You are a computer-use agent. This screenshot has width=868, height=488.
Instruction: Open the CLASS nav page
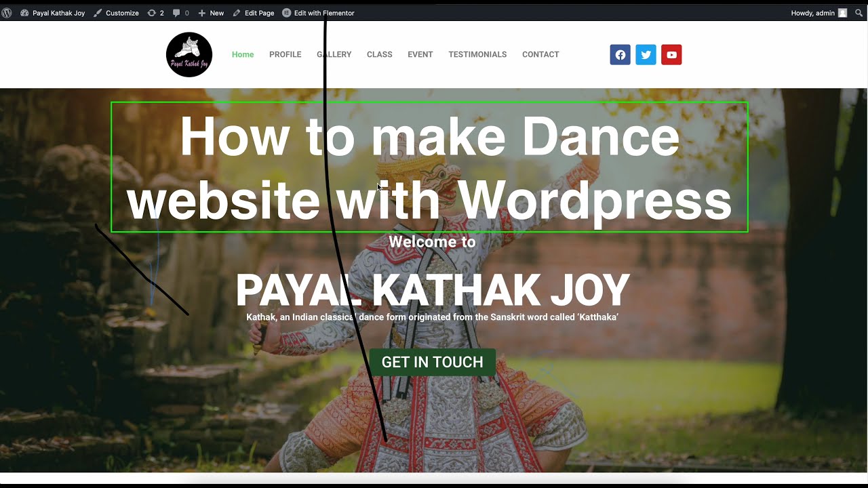coord(380,54)
